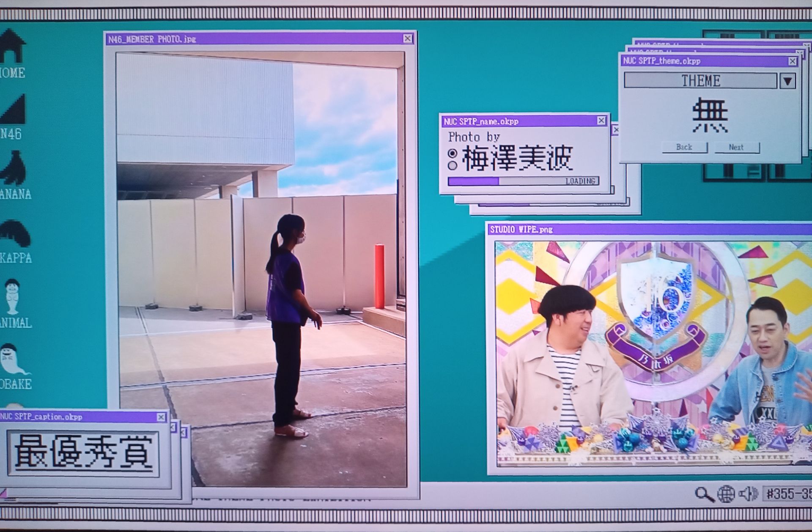Focus the STUDIO WIPE.png window title bar

click(592, 229)
